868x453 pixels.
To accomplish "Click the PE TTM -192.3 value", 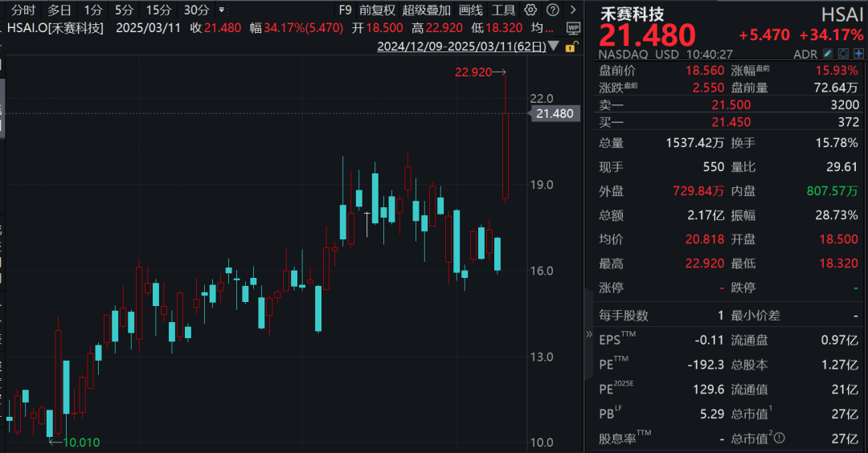I will 706,365.
